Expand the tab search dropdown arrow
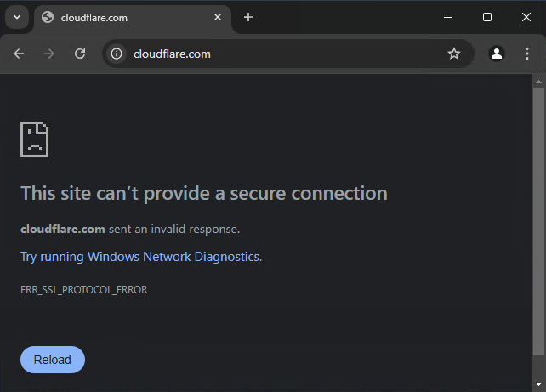 pos(17,17)
